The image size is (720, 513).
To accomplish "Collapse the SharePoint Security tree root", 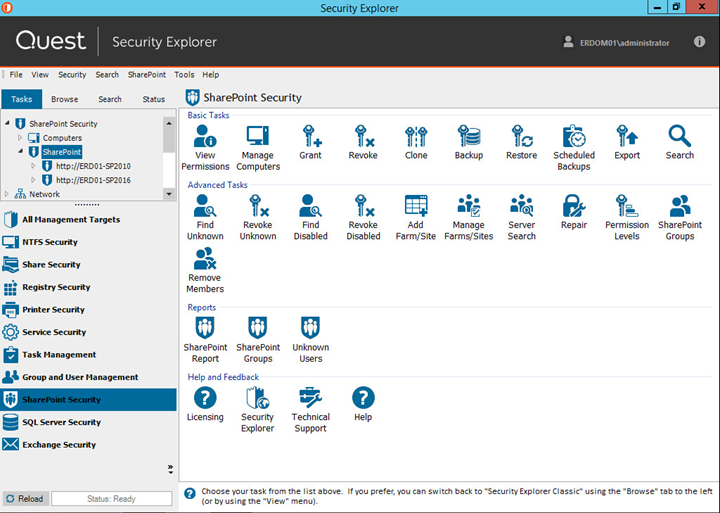I will 9,124.
